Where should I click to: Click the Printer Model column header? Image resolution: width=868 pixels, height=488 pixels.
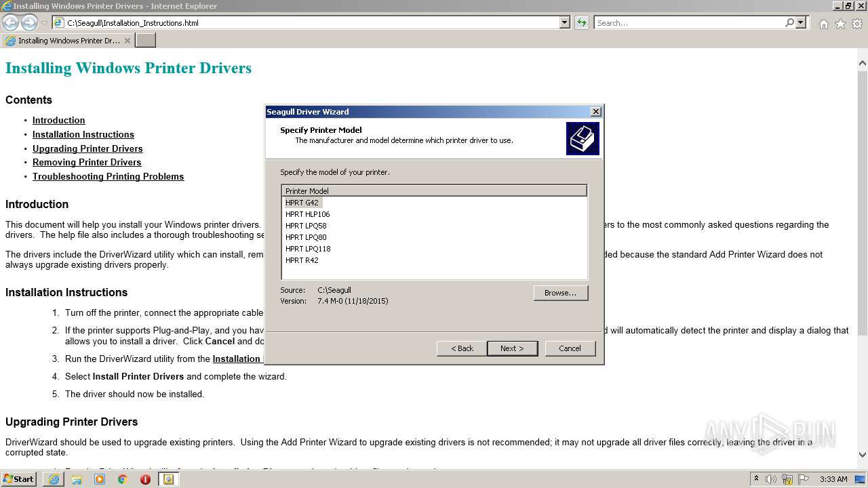pyautogui.click(x=434, y=191)
